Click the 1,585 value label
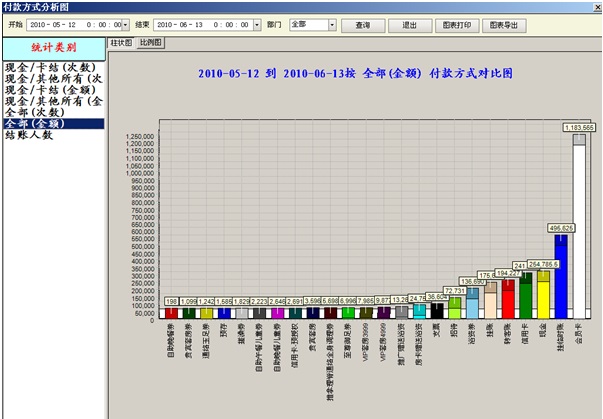Screen dimensions: 603x419 click(224, 301)
